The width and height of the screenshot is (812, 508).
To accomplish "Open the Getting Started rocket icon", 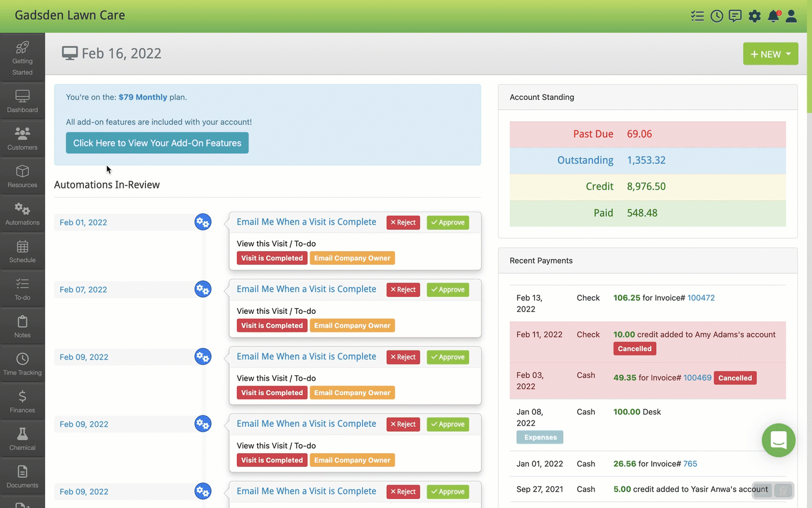I will 23,56.
